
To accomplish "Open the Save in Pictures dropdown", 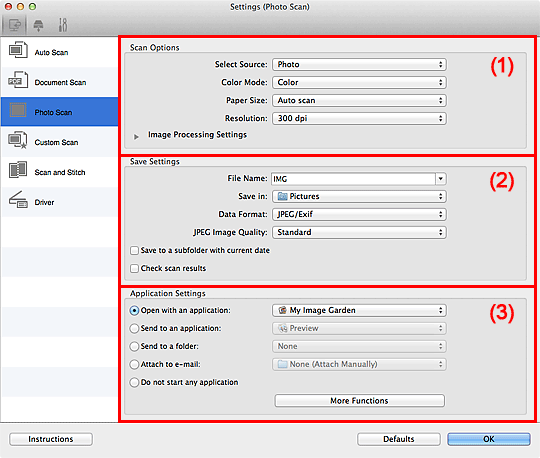I will [x=359, y=196].
